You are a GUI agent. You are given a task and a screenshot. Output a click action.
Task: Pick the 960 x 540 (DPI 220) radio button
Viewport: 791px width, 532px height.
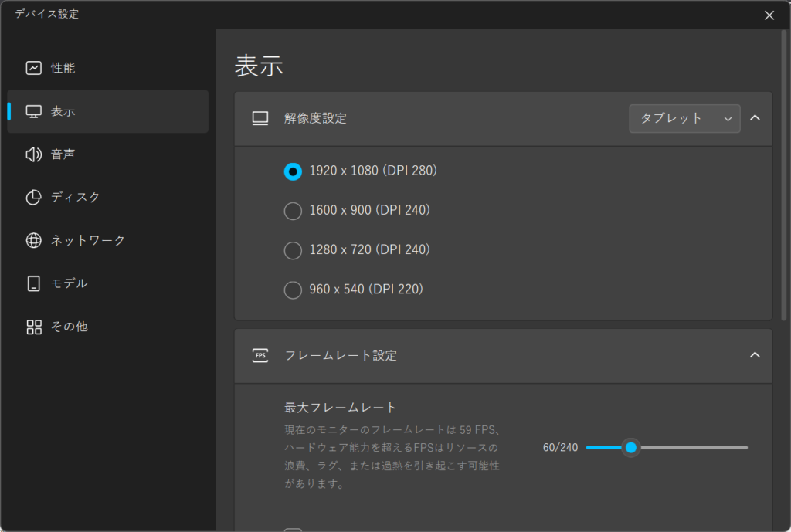point(293,290)
